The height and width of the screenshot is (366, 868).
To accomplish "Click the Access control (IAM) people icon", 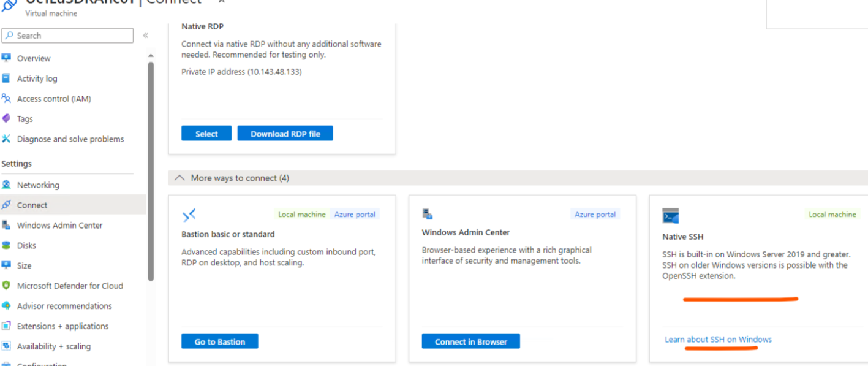I will pos(6,98).
